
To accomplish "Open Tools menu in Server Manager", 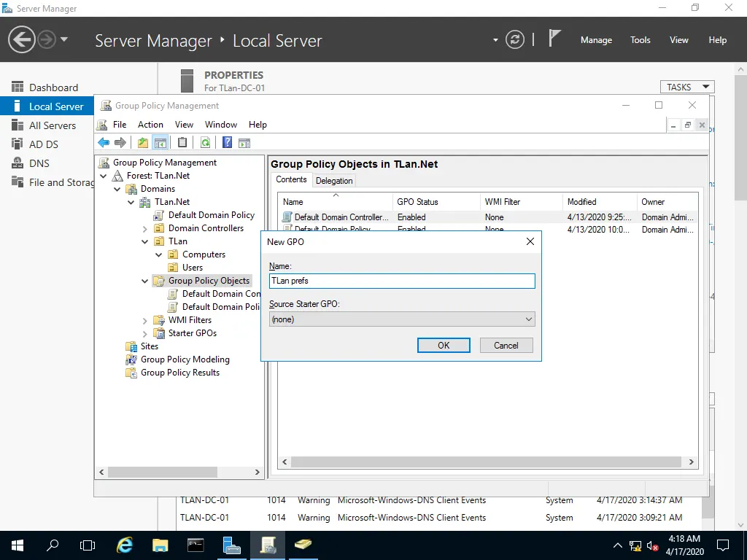I will click(x=640, y=40).
